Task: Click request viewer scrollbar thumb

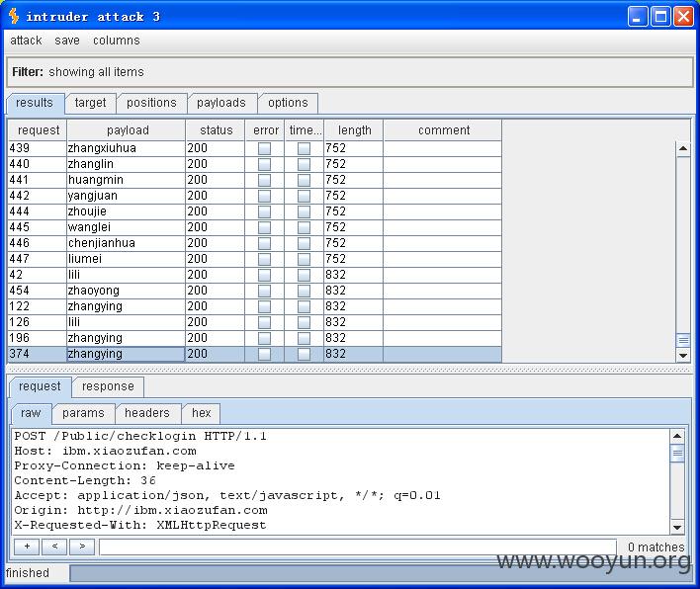Action: [x=677, y=454]
